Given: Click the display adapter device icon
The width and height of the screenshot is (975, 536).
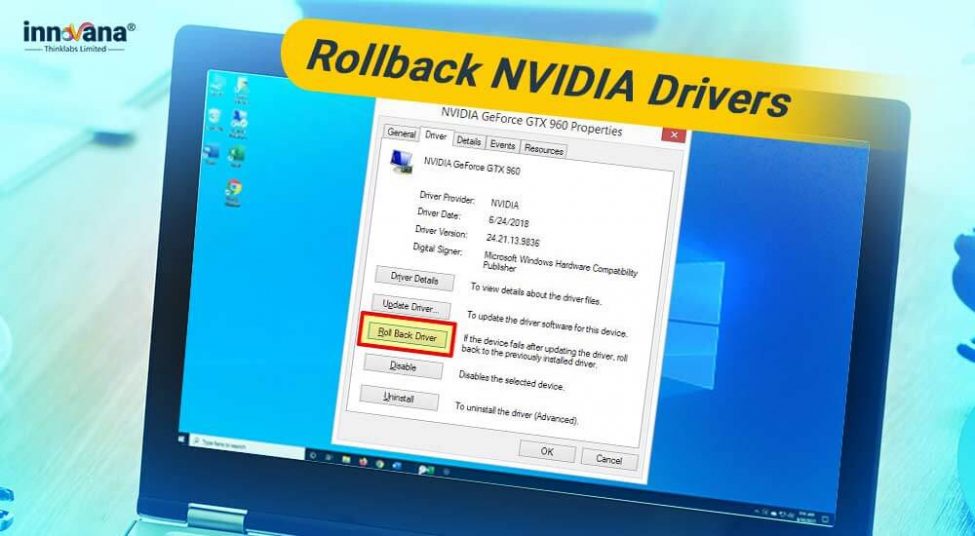Looking at the screenshot, I should (x=402, y=160).
